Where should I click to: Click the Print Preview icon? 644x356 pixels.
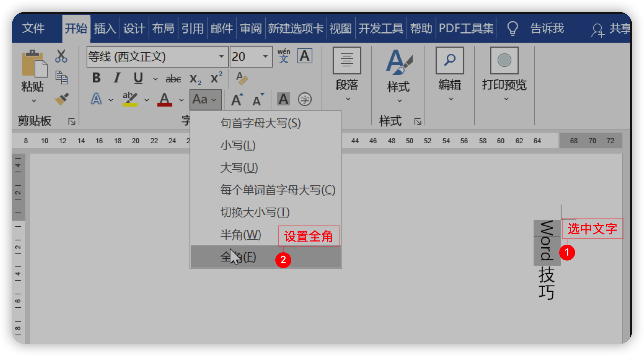[x=504, y=61]
